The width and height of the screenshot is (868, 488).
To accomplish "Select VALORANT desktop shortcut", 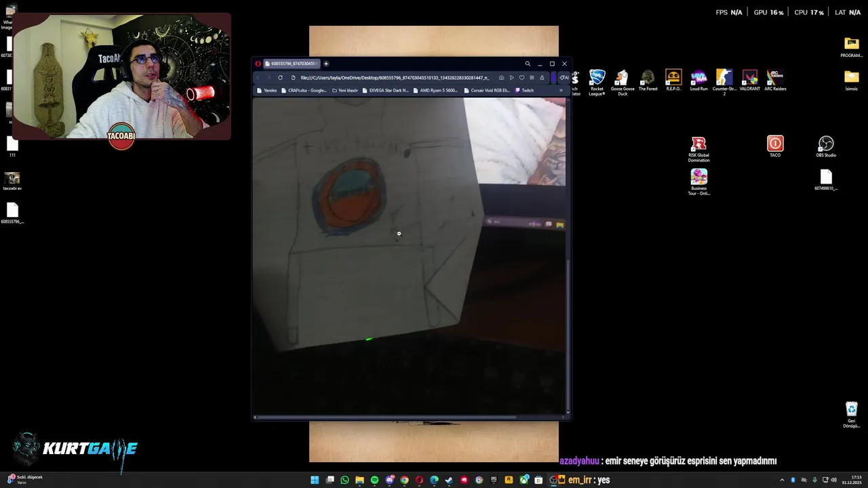I will pyautogui.click(x=749, y=80).
